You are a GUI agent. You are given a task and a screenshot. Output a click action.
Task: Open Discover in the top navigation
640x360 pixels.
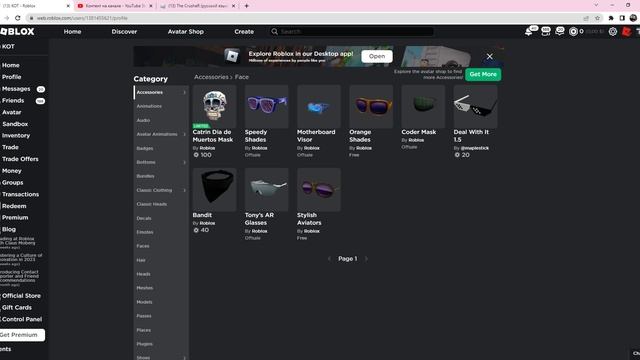click(x=124, y=32)
